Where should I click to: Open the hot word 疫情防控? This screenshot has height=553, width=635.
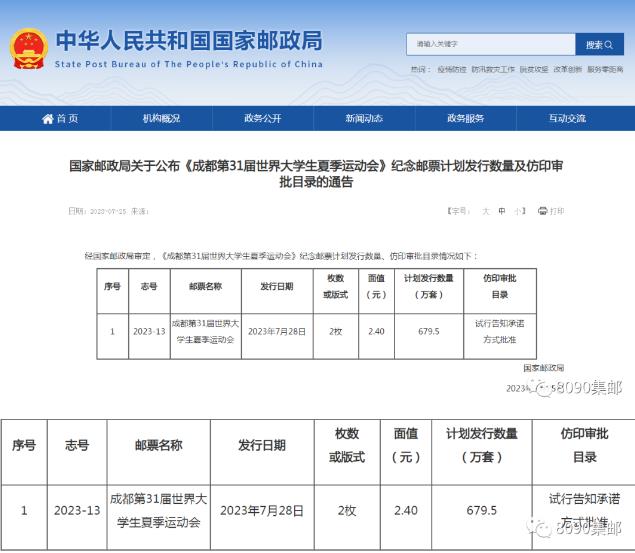click(x=452, y=69)
